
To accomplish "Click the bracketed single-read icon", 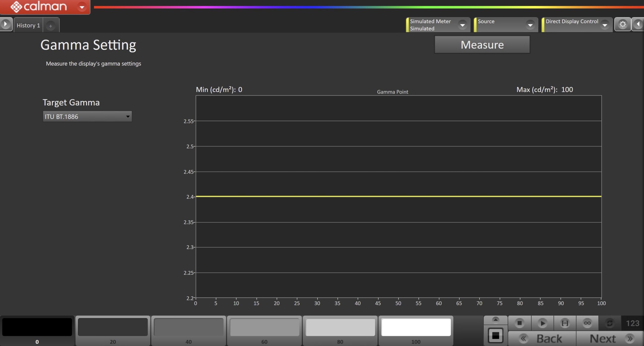I will (565, 323).
